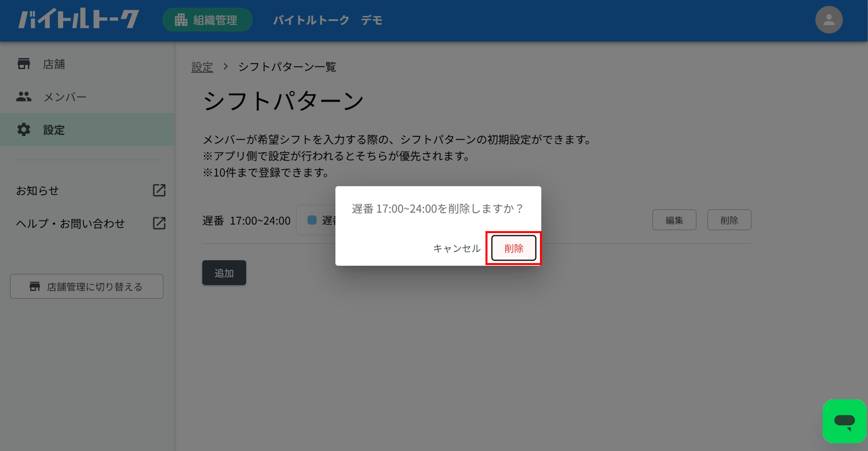Open the green chat widget icon
Viewport: 868px width, 451px height.
pyautogui.click(x=844, y=421)
